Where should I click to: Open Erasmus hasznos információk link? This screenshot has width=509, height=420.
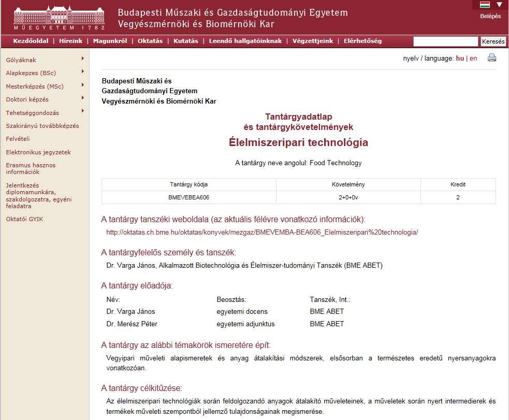click(31, 168)
